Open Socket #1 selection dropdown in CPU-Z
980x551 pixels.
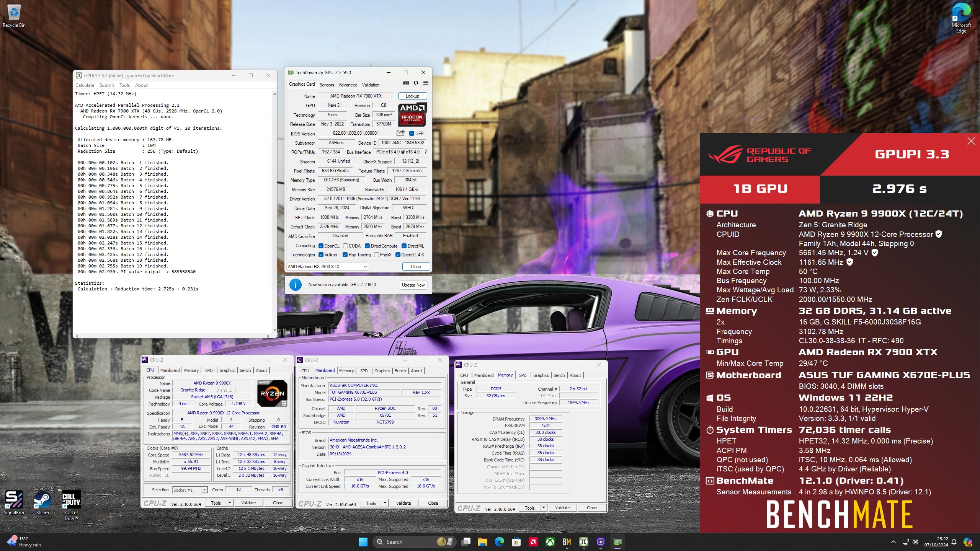(x=190, y=490)
